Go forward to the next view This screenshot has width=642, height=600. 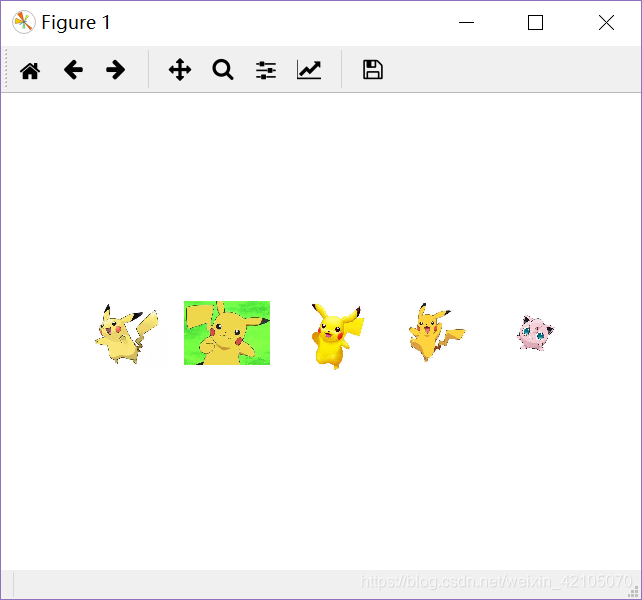tap(116, 70)
